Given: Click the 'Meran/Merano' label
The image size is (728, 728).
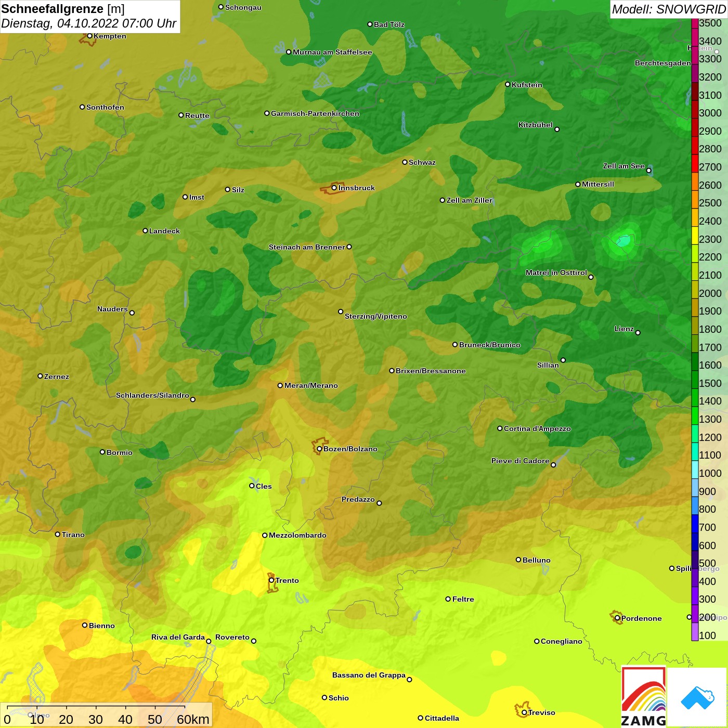Looking at the screenshot, I should (311, 385).
